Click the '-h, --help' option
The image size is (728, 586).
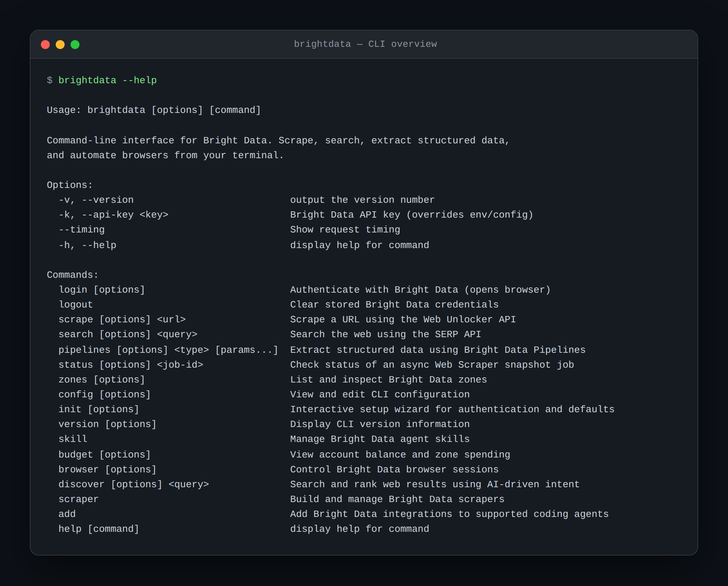88,245
